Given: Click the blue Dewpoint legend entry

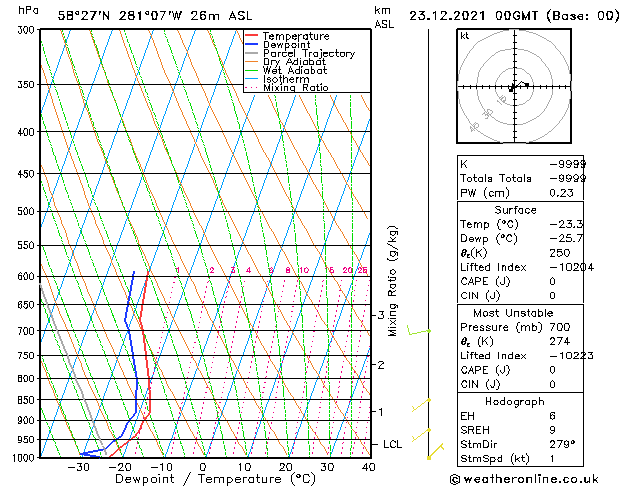Looking at the screenshot, I should (x=291, y=45).
